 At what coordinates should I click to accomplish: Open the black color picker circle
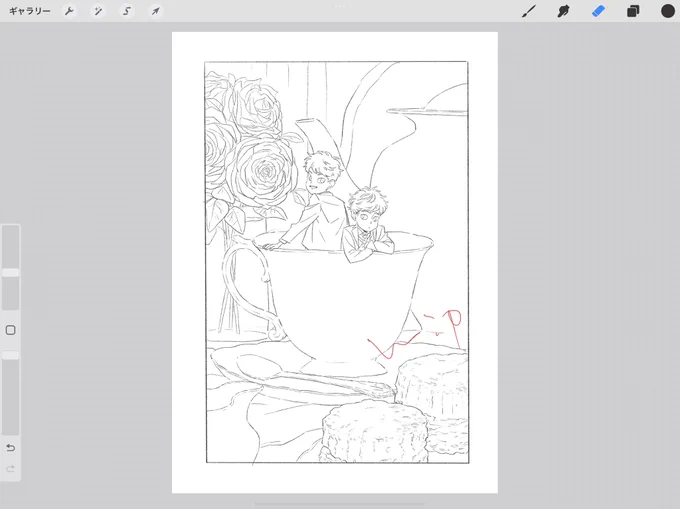point(667,11)
